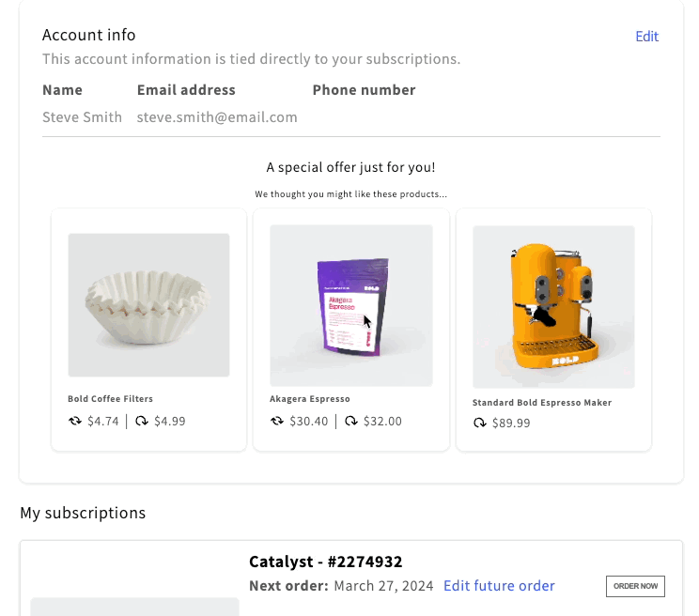Open the orange espresso maker image
Screen dimensions: 699x616
pos(553,307)
